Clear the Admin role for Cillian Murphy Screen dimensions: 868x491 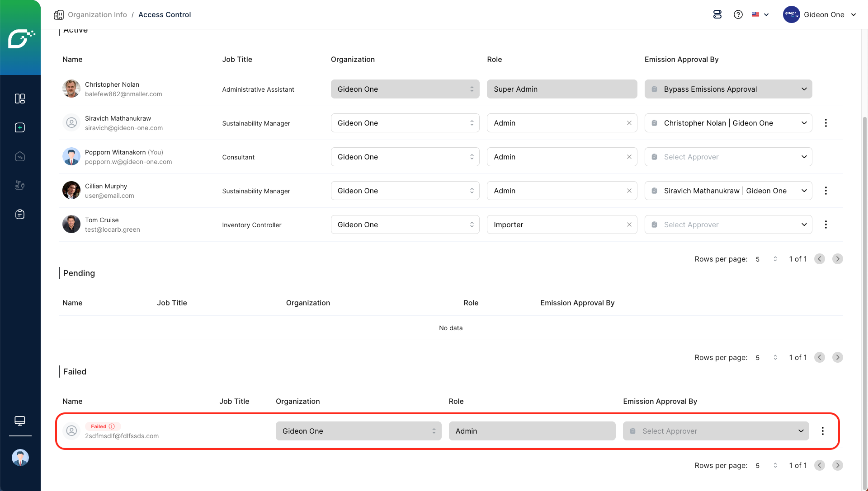tap(629, 191)
